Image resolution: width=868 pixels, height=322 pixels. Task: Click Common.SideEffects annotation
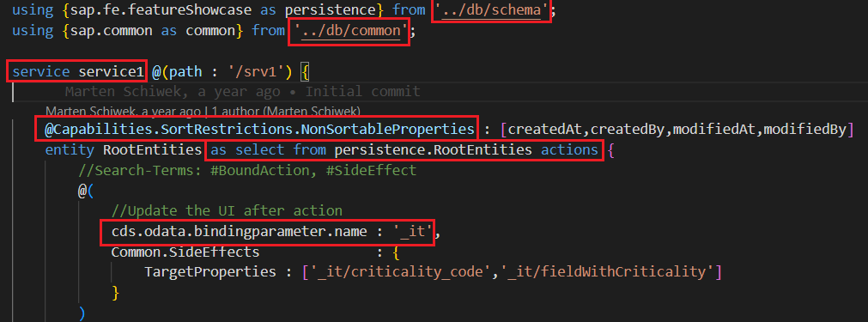coord(185,252)
